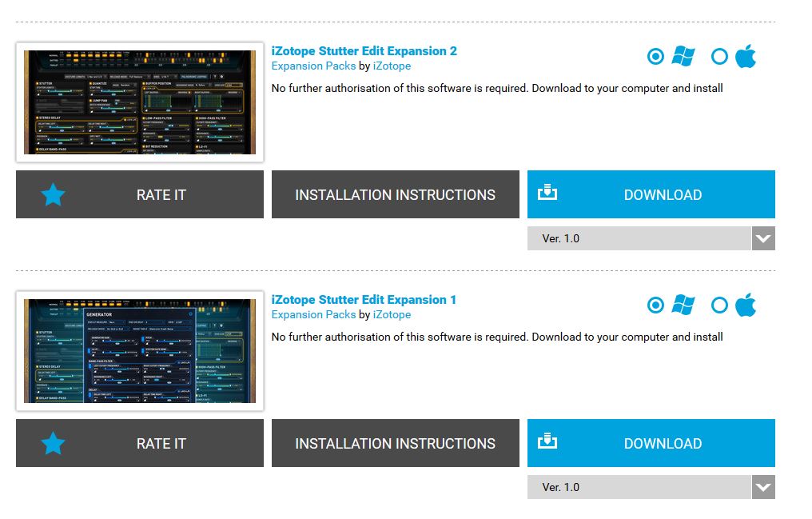
Task: Click download tray icon for Expansion 1
Action: click(x=547, y=441)
